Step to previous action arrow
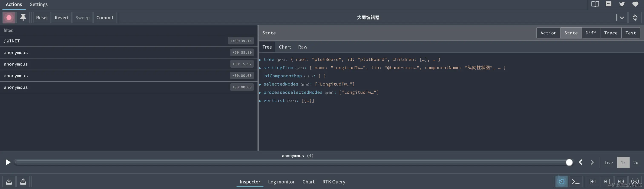Image resolution: width=644 pixels, height=189 pixels. 581,162
